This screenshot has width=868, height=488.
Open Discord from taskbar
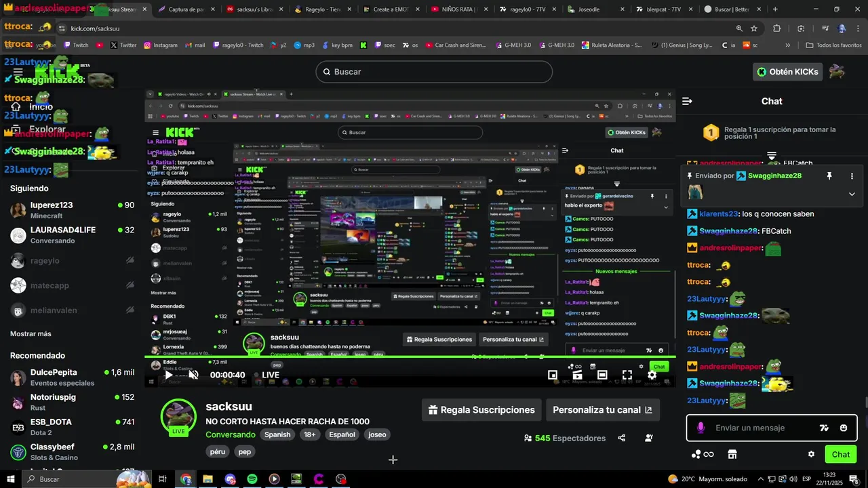point(230,479)
